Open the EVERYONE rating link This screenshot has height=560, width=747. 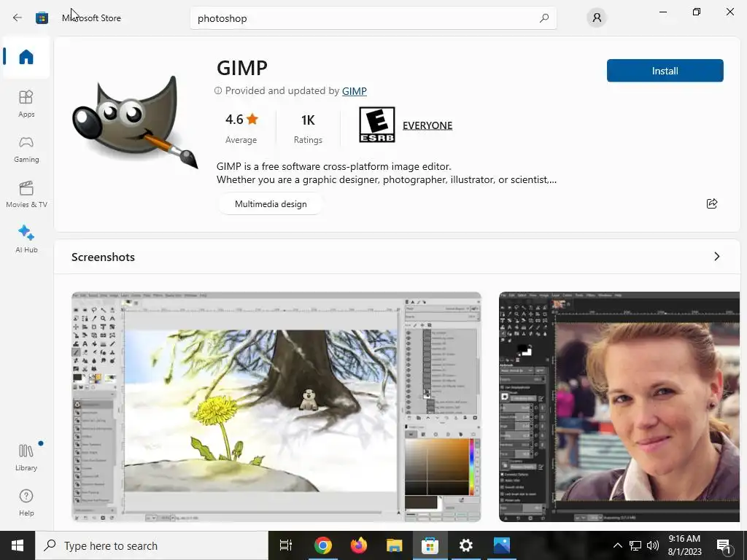pyautogui.click(x=427, y=125)
